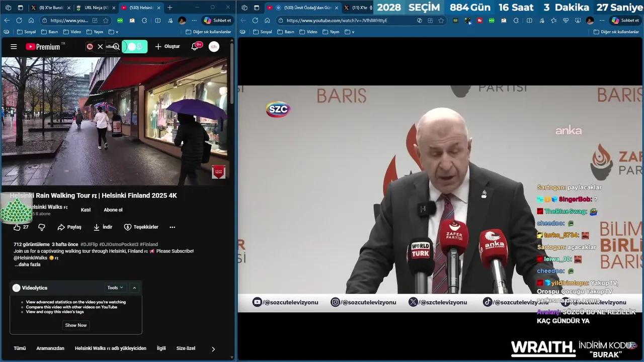Open a new tab in left browser
Viewport: 644px width, 362px height.
(170, 8)
